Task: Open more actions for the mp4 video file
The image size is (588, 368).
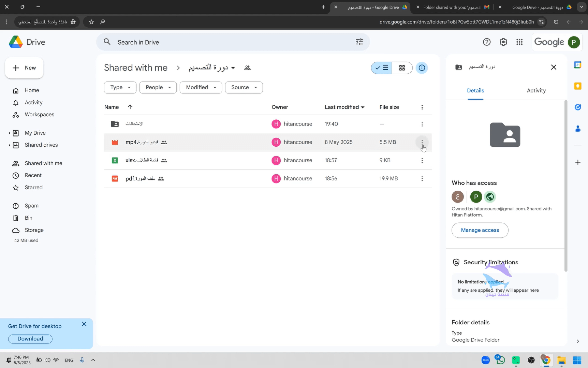Action: click(422, 142)
